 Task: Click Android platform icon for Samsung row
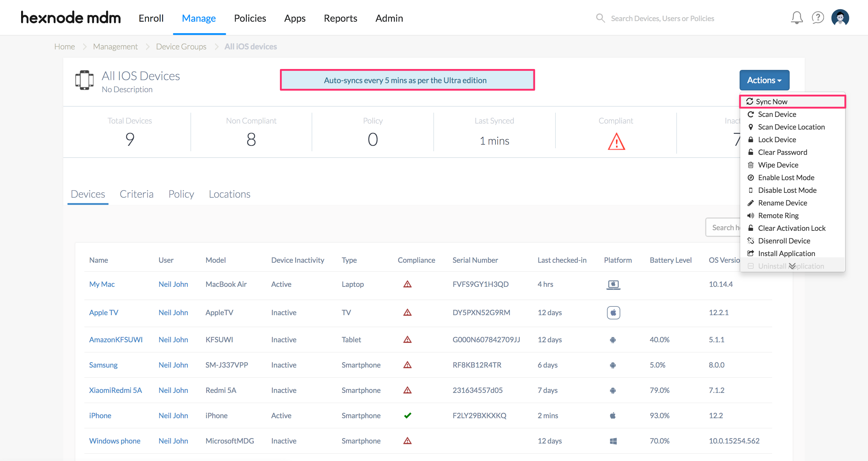(x=613, y=365)
